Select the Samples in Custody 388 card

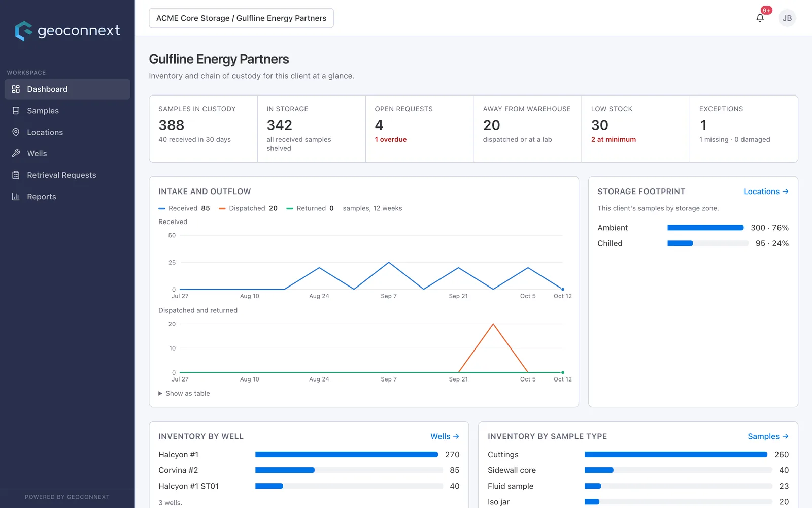(x=203, y=129)
